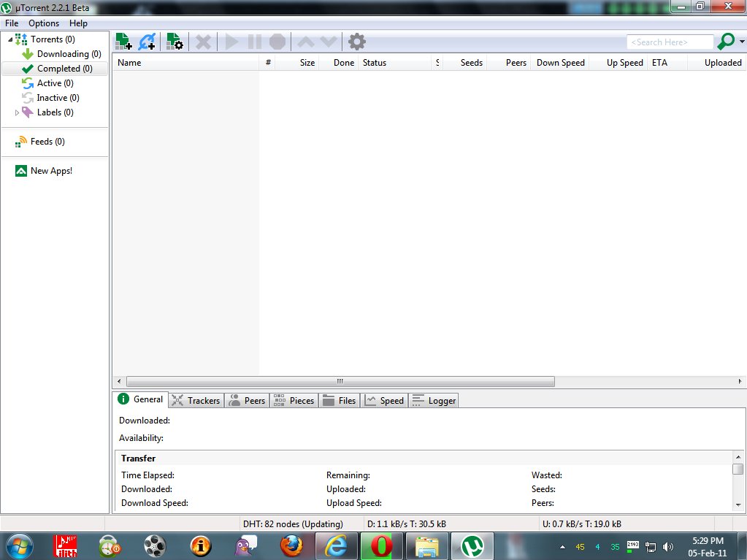Viewport: 747px width, 560px height.
Task: Switch to the General tab
Action: click(x=140, y=399)
